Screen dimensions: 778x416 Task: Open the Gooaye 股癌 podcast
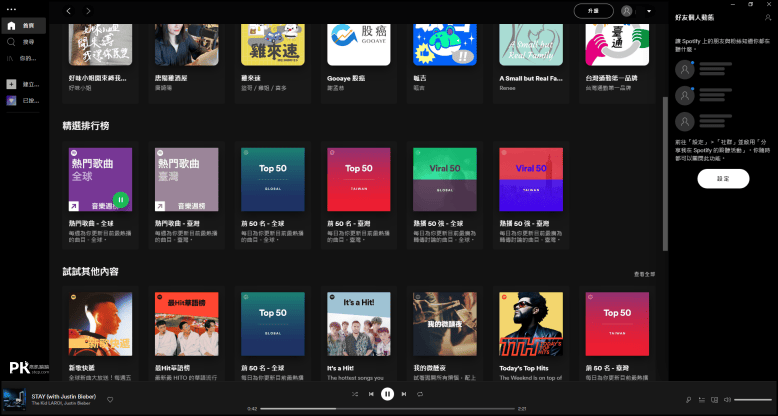click(x=359, y=45)
